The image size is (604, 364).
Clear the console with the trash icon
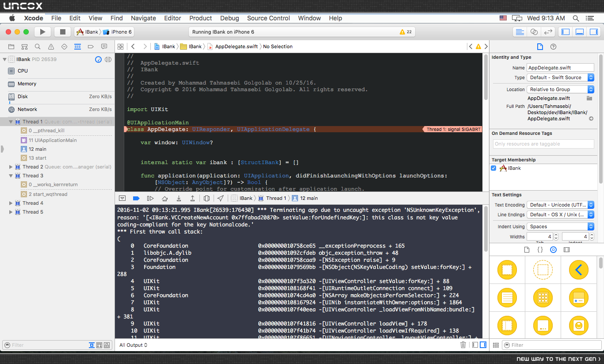coord(463,345)
